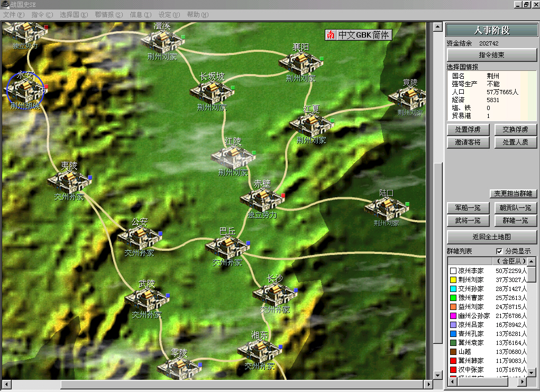Select the 长沙 city icon

(274, 294)
